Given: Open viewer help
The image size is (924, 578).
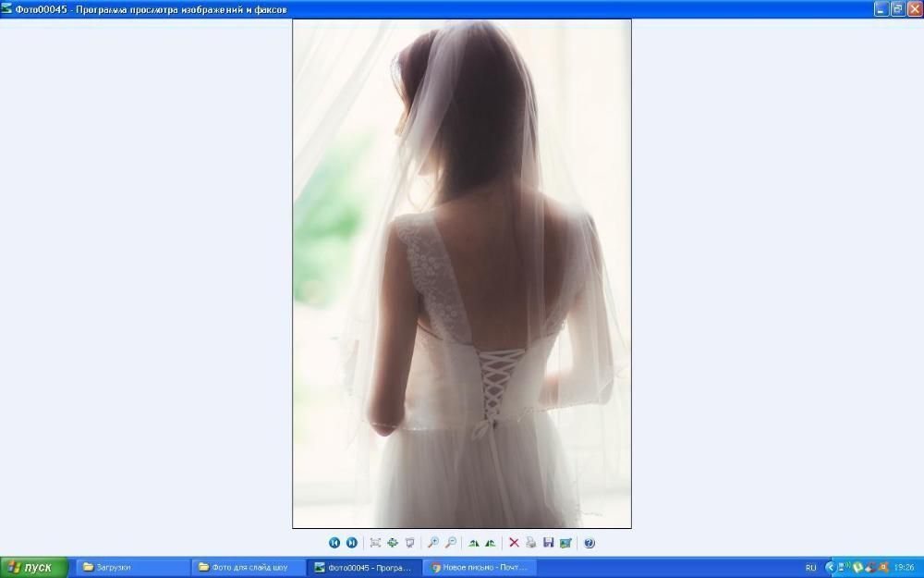Looking at the screenshot, I should click(590, 543).
